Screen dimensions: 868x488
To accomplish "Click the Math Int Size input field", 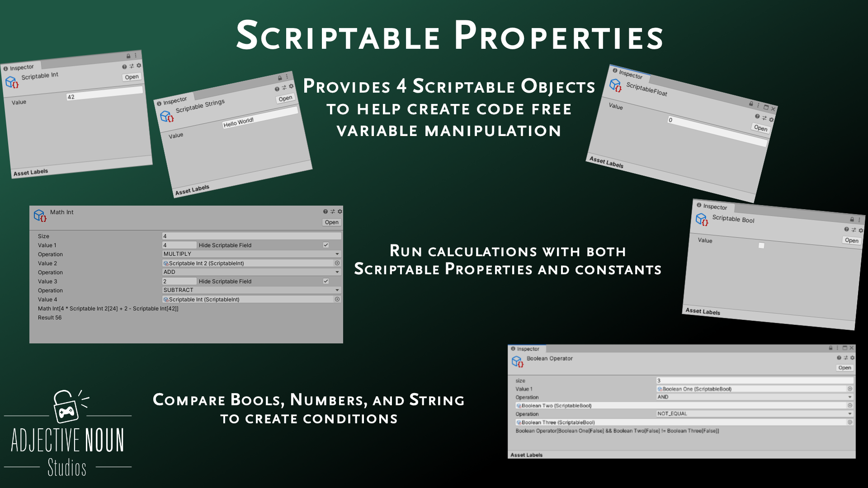I will (x=251, y=236).
